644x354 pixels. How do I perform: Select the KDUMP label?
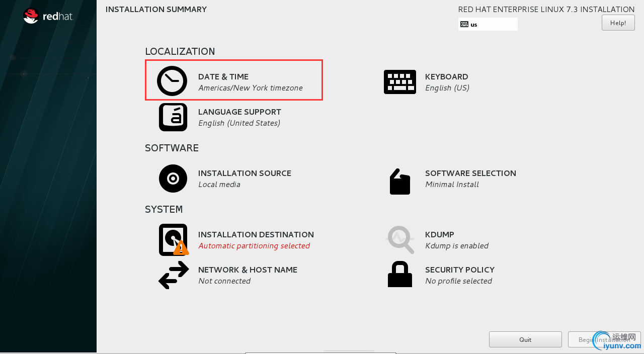point(440,234)
